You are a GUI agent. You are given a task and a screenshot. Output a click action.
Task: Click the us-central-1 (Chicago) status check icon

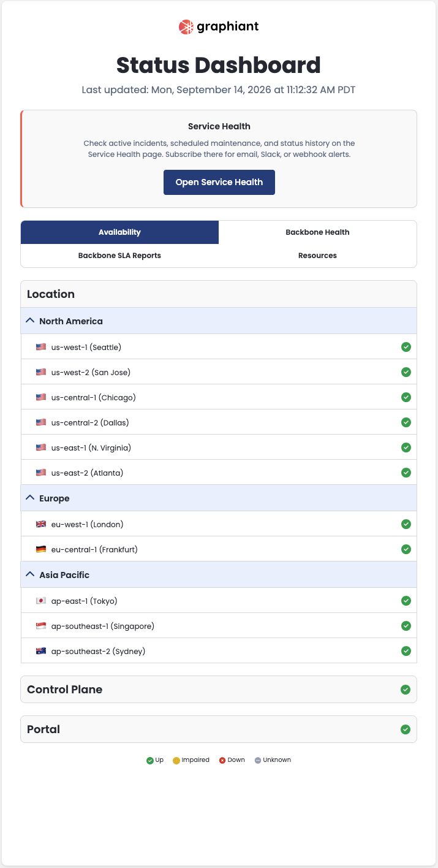coord(406,397)
